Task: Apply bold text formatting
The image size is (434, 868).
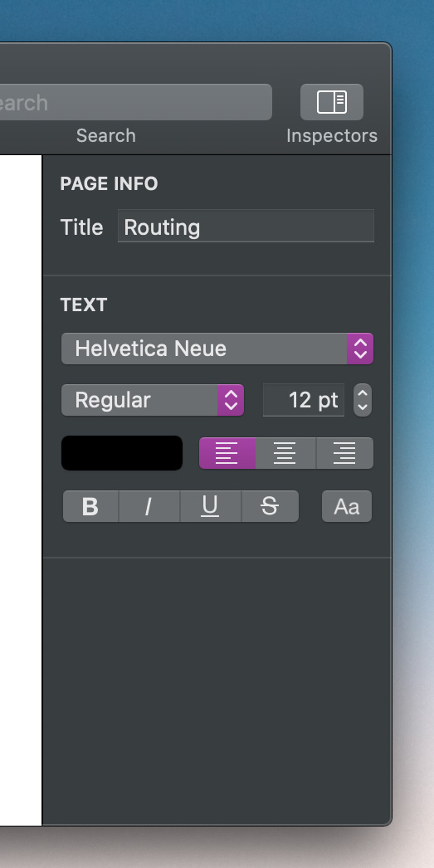Action: pyautogui.click(x=90, y=506)
